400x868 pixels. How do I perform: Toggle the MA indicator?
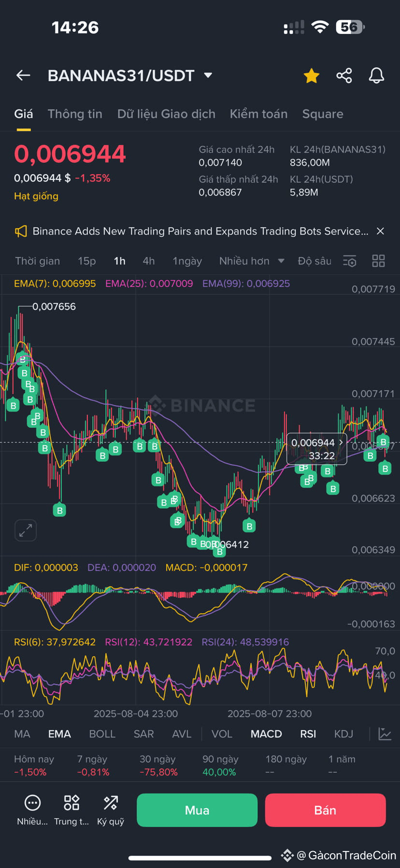[22, 734]
